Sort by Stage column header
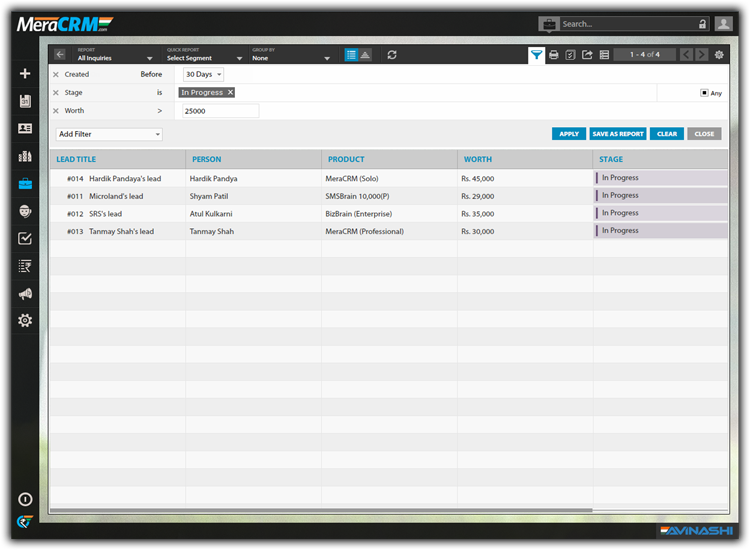 pos(611,159)
